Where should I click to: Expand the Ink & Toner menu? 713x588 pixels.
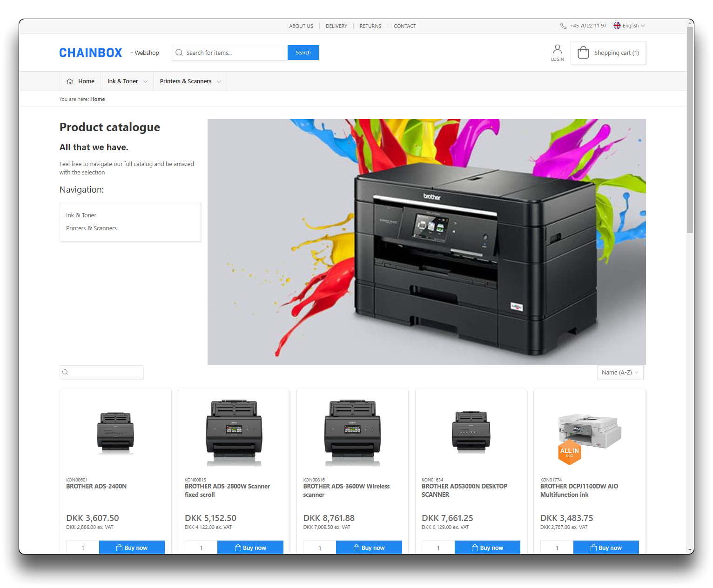(127, 81)
